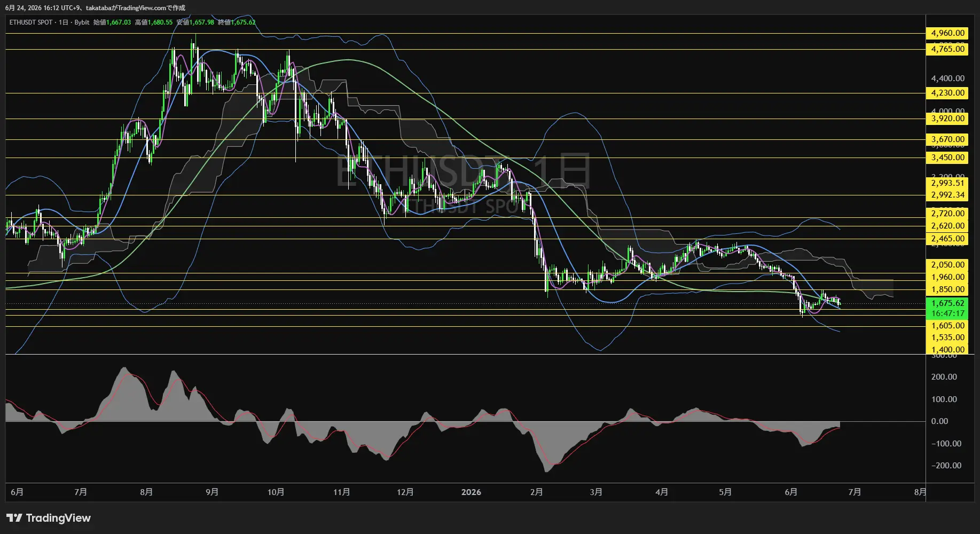Viewport: 980px width, 534px height.
Task: Select the 3,450.00 price level label
Action: (x=948, y=158)
